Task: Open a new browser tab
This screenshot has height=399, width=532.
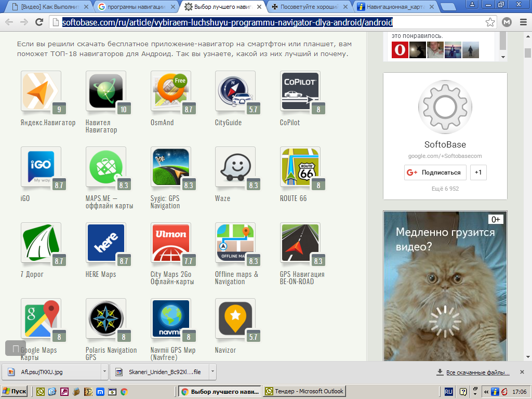Action: 448,7
